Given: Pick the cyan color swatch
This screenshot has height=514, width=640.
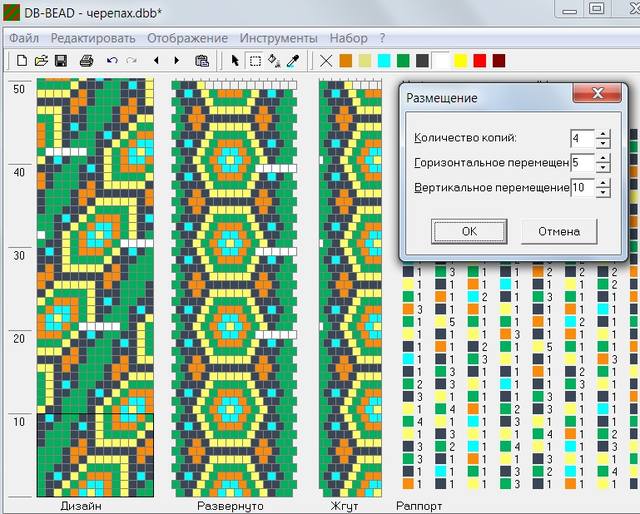Looking at the screenshot, I should click(x=384, y=61).
